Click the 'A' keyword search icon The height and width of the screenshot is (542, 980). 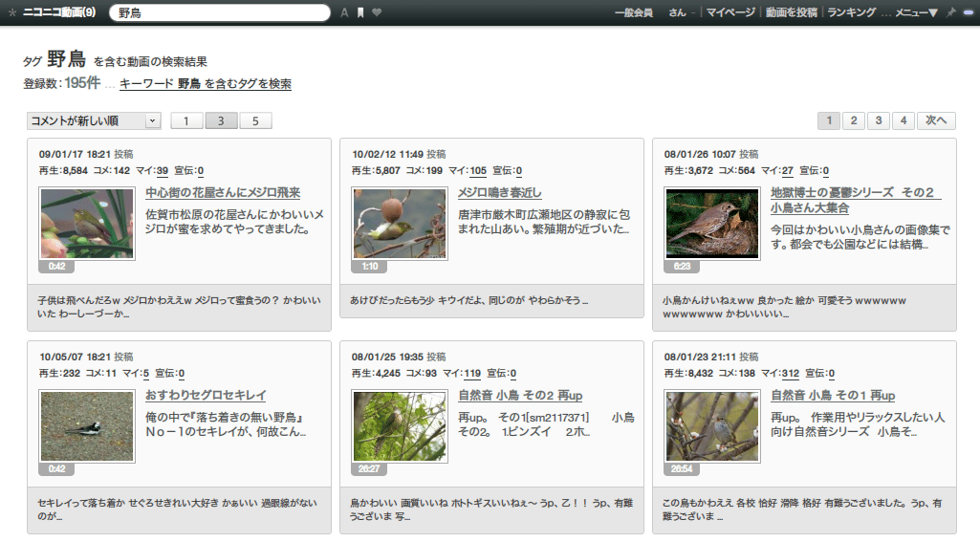[344, 12]
